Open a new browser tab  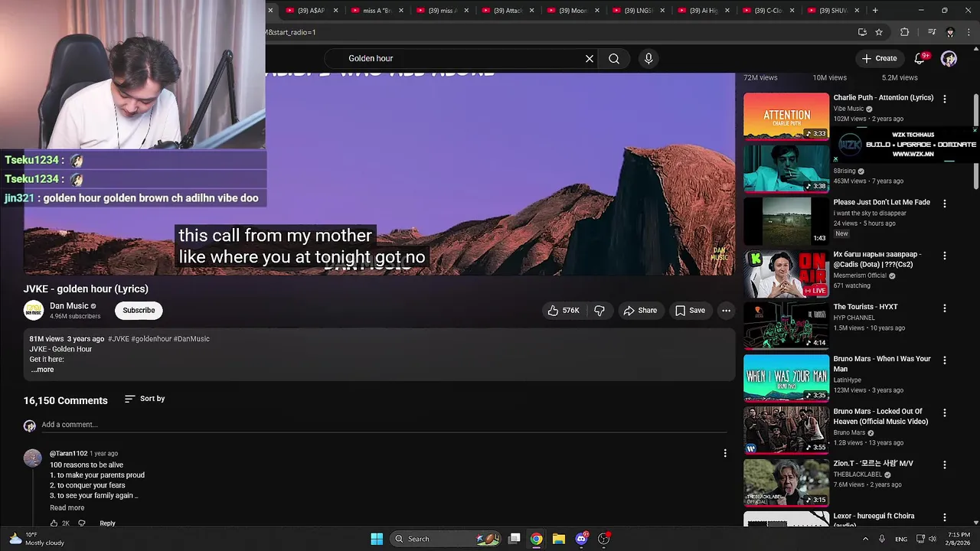point(875,11)
